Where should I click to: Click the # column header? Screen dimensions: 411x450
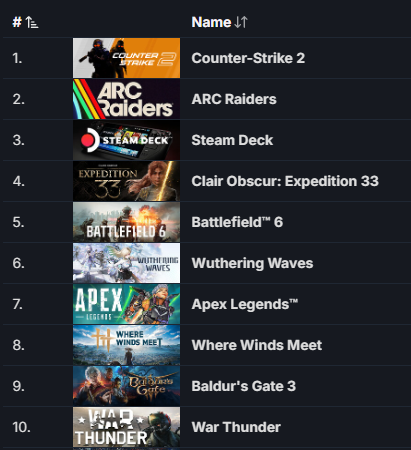[17, 22]
